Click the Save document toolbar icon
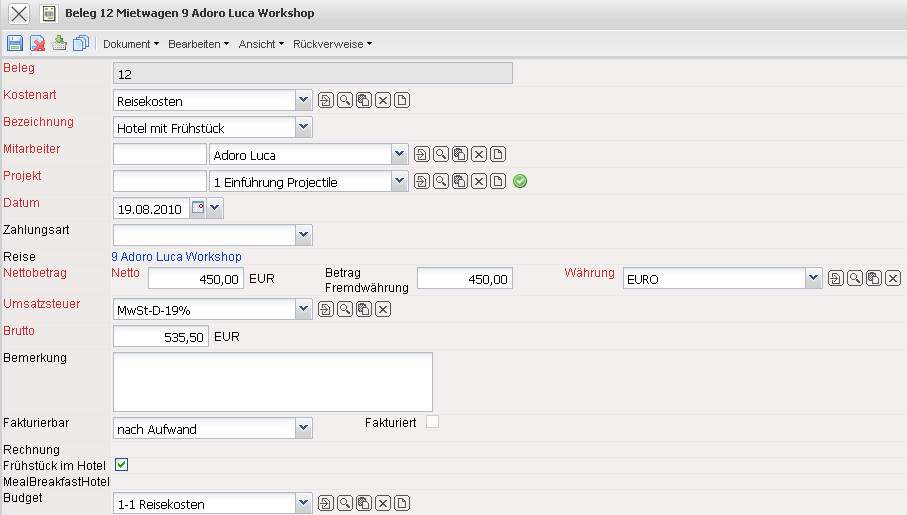 pos(15,43)
